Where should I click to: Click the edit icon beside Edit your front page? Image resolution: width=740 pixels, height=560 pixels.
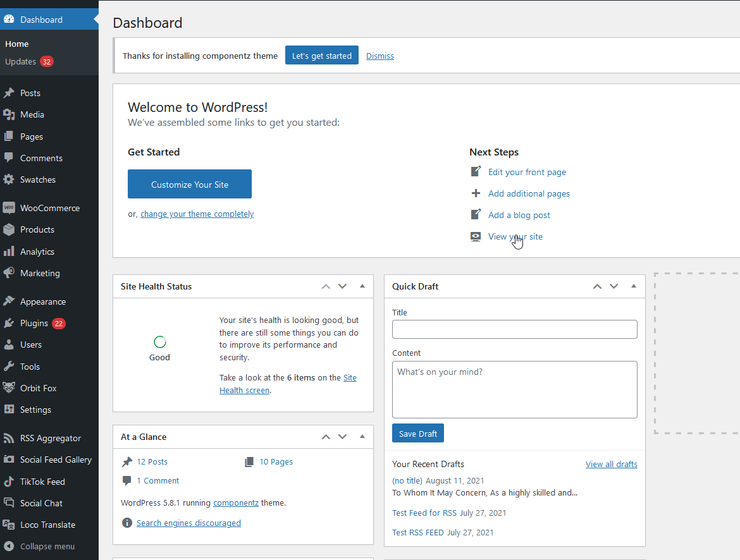[476, 172]
